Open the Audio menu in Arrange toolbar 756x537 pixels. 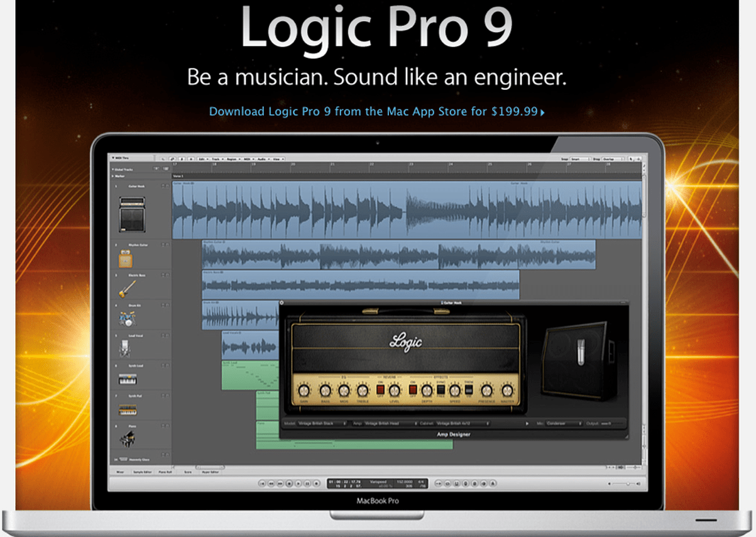pyautogui.click(x=263, y=159)
